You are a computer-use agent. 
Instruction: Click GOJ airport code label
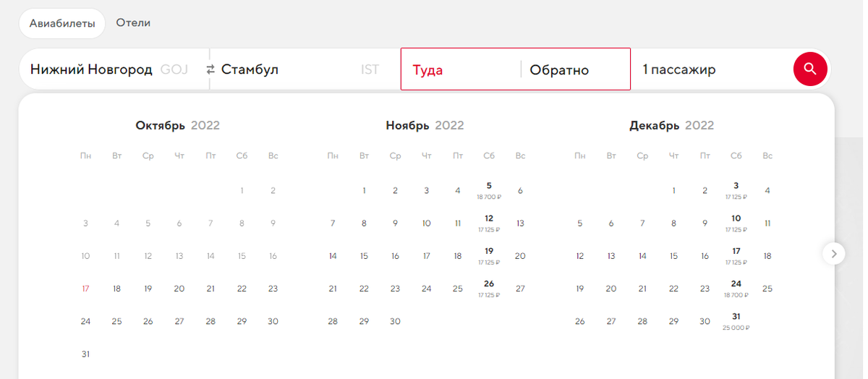174,70
